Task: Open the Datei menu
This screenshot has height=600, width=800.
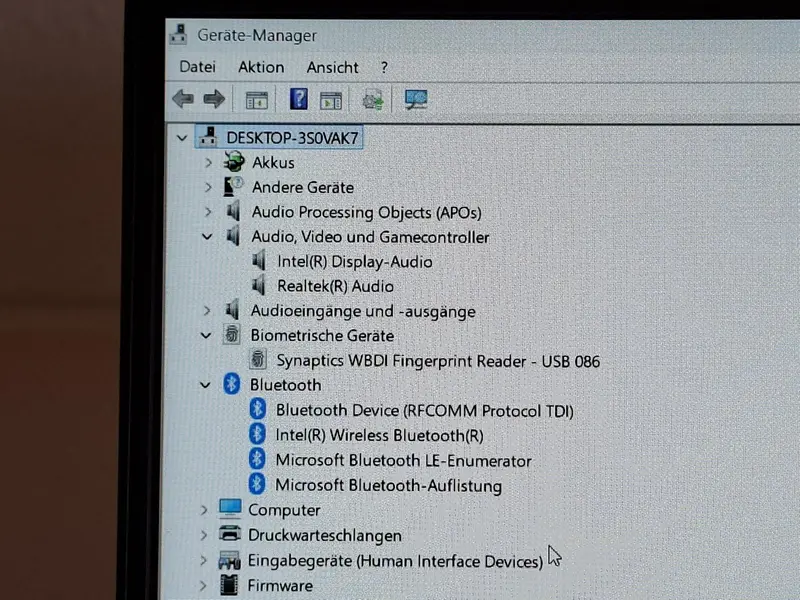Action: (x=197, y=67)
